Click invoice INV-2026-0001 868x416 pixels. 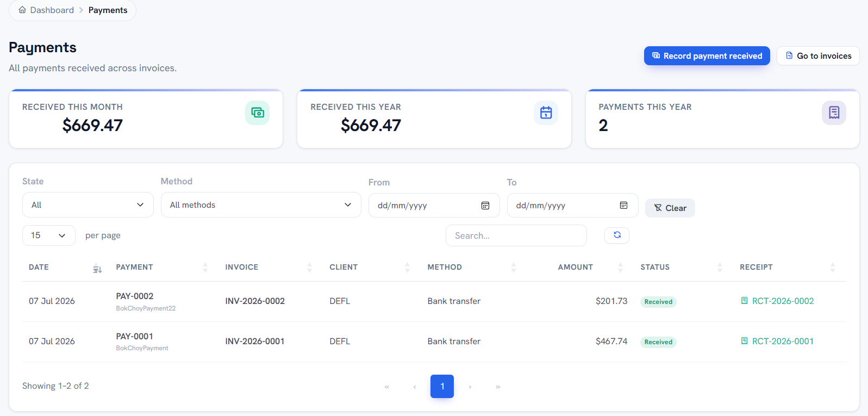255,341
